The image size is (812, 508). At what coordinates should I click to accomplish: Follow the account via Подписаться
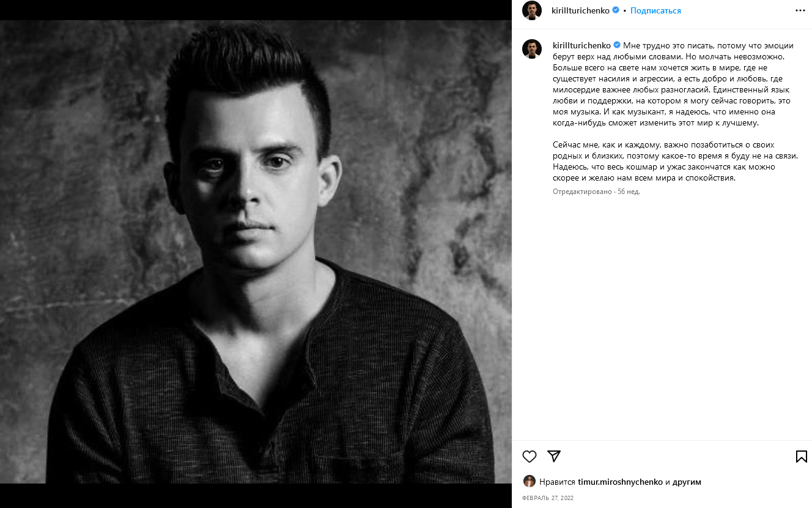pos(655,11)
